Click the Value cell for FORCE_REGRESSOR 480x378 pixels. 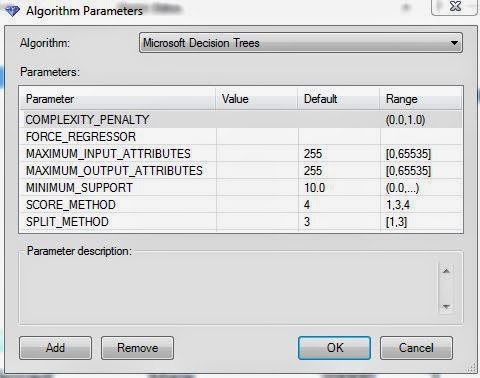257,137
